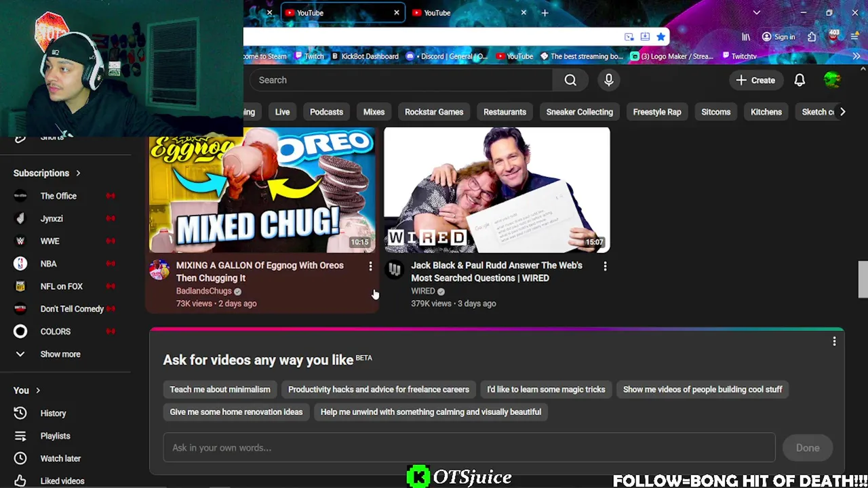
Task: Click the picture-in-picture icon in address bar
Action: (629, 37)
